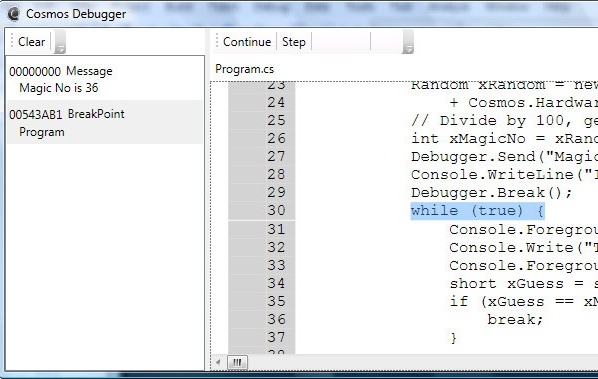This screenshot has height=379, width=598.
Task: Click the break; statement on line 36
Action: click(x=515, y=319)
